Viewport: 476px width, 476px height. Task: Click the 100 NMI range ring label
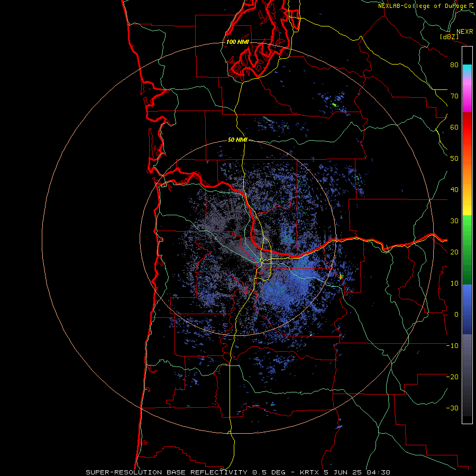pos(237,42)
